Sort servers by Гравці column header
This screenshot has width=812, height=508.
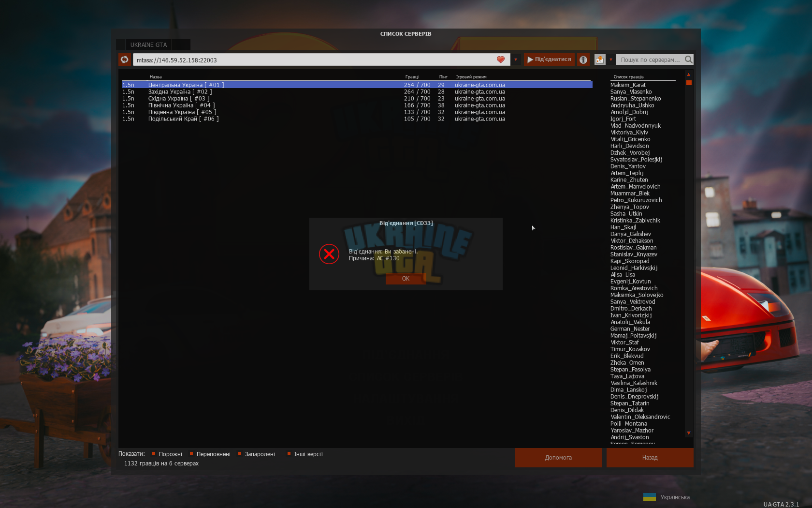point(412,77)
